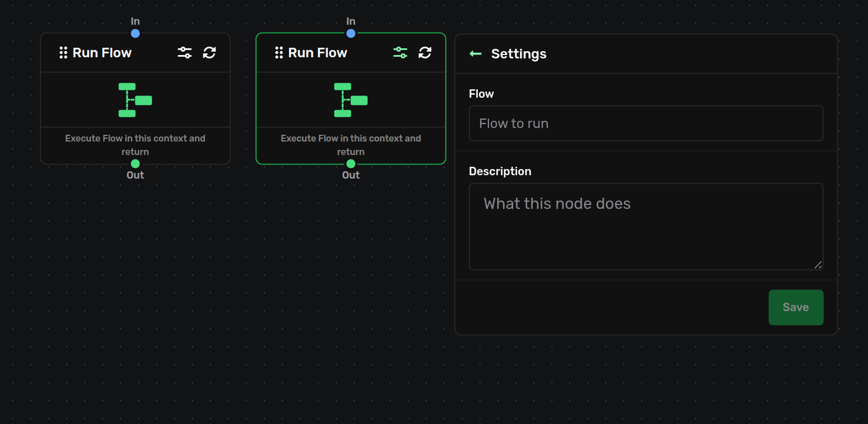Click the description text of unselected node

(x=135, y=145)
